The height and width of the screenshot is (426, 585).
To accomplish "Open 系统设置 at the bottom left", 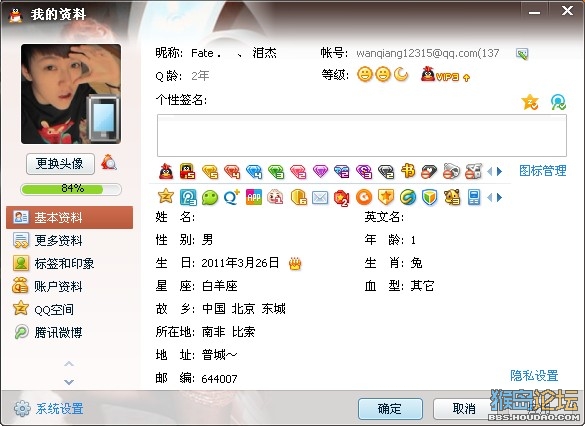I will [49, 408].
